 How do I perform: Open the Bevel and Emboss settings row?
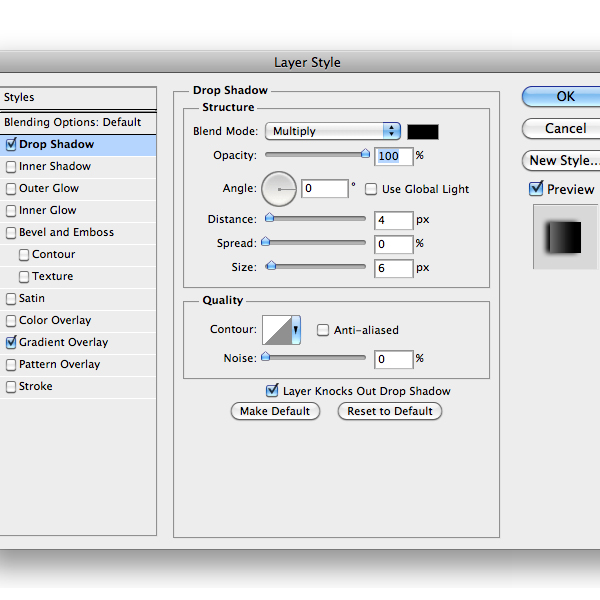pyautogui.click(x=78, y=233)
